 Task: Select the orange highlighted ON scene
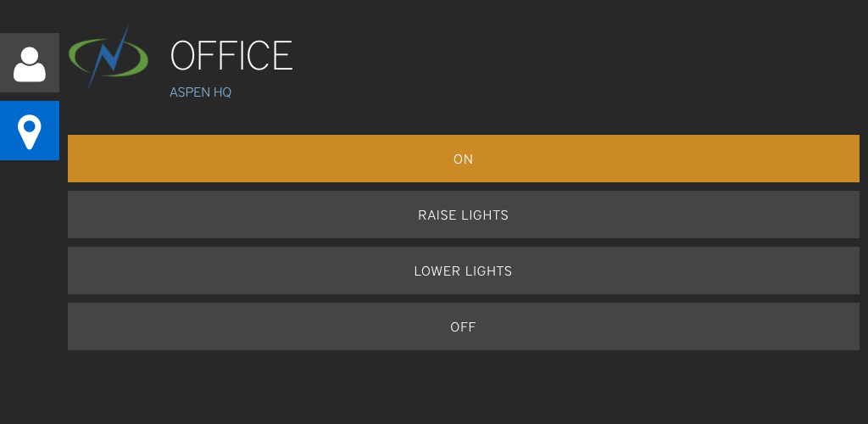[464, 159]
